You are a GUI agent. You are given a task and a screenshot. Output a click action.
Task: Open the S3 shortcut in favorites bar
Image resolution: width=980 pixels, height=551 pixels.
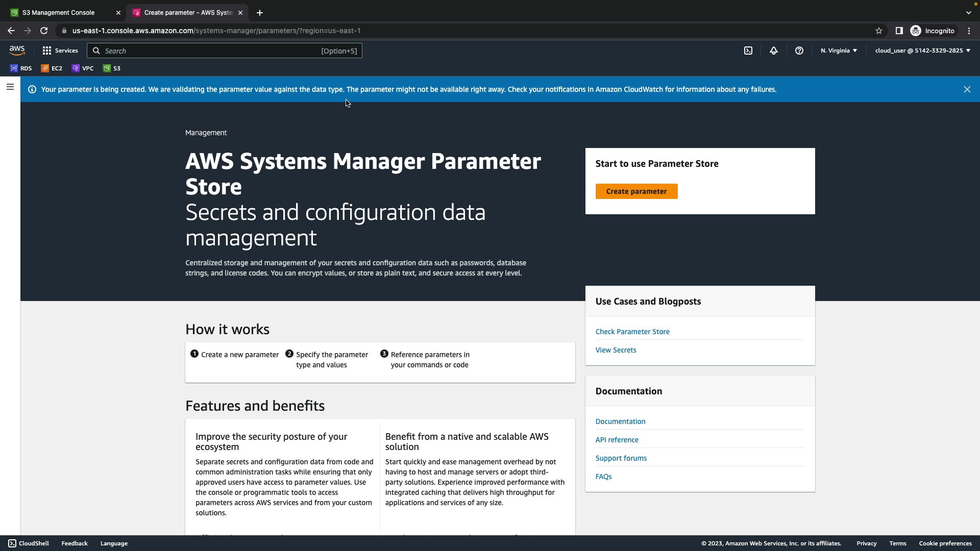click(112, 68)
